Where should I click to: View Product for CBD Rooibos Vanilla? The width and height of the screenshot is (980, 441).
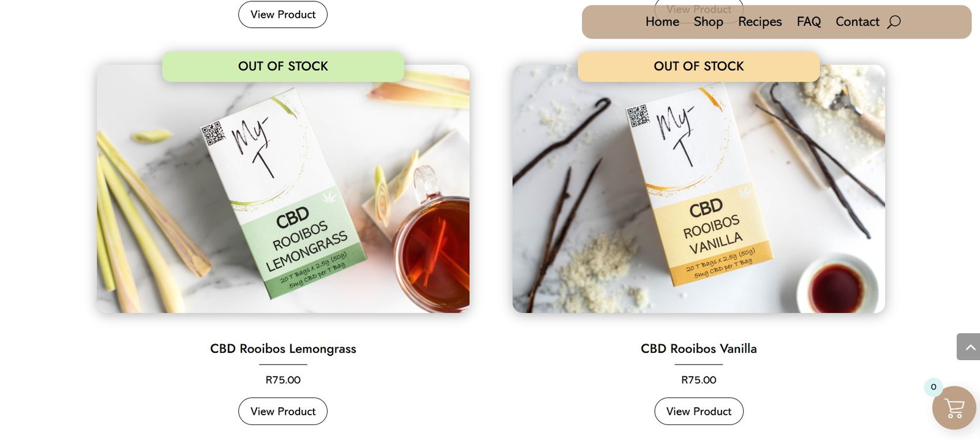point(699,411)
